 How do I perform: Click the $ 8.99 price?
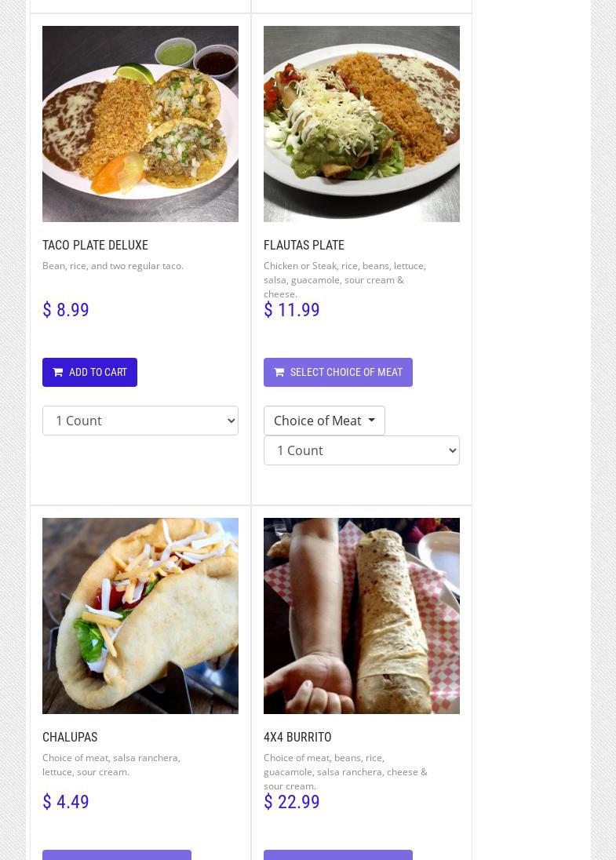tap(66, 310)
